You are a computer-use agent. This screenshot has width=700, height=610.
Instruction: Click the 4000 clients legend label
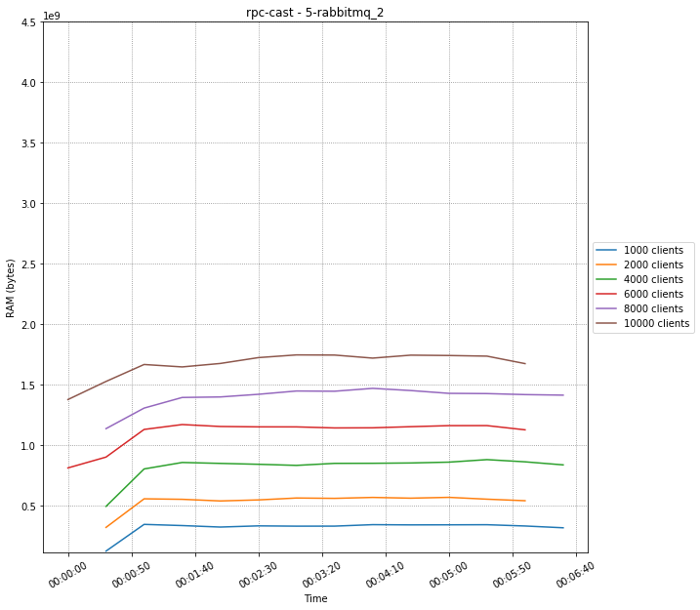[x=653, y=280]
